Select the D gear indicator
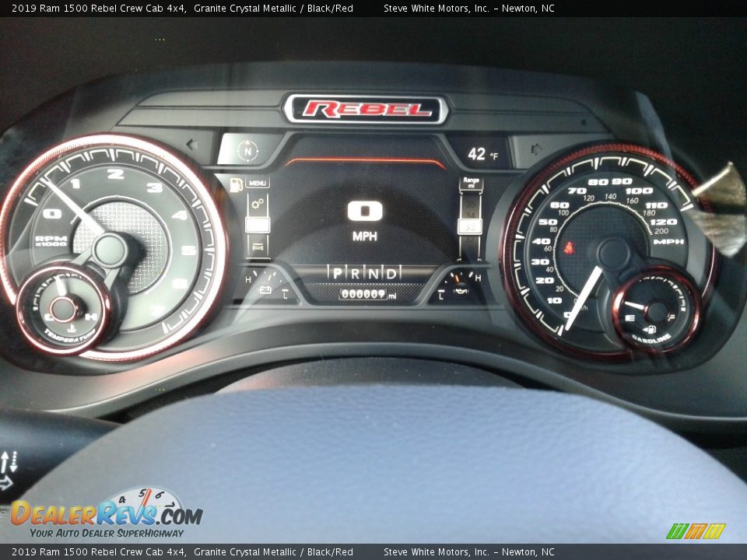The width and height of the screenshot is (747, 560). click(x=391, y=273)
